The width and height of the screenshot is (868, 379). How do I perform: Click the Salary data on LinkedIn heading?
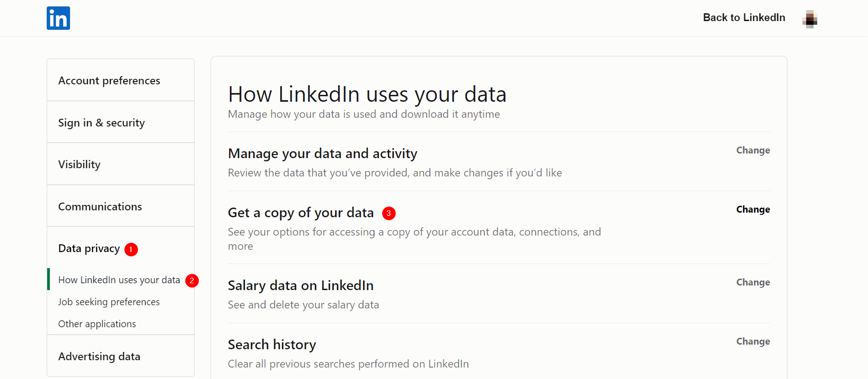point(301,285)
